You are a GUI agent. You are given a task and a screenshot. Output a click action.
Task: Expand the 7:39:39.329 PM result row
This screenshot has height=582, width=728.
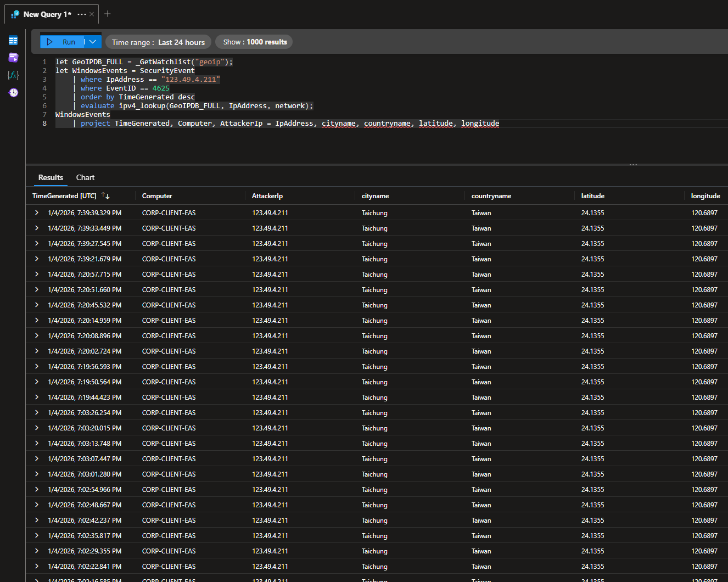coord(37,213)
